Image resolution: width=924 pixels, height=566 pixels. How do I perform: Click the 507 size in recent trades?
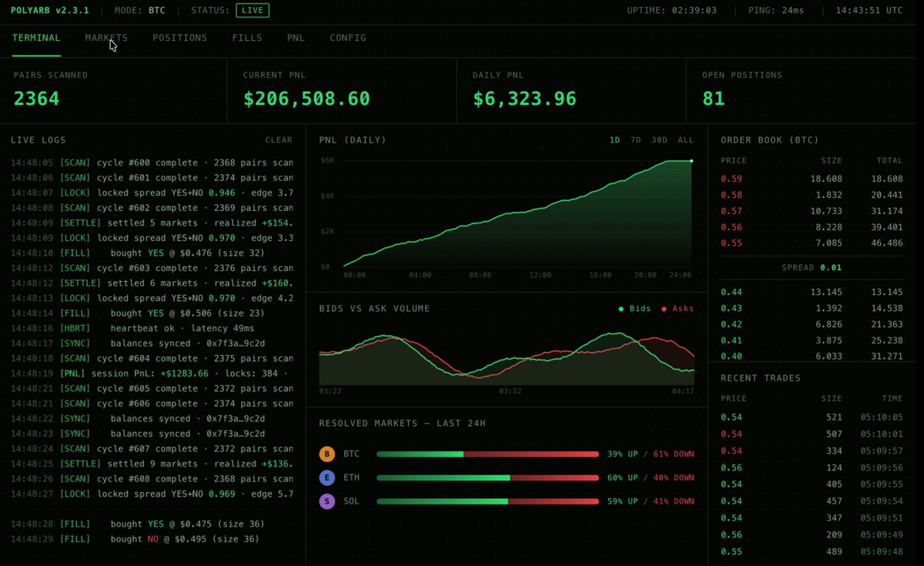pyautogui.click(x=832, y=434)
